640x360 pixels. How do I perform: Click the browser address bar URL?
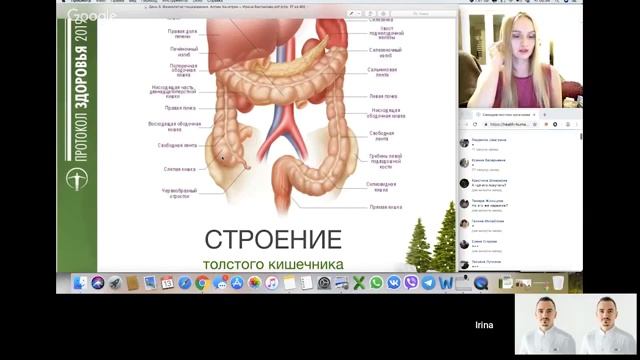tap(509, 124)
